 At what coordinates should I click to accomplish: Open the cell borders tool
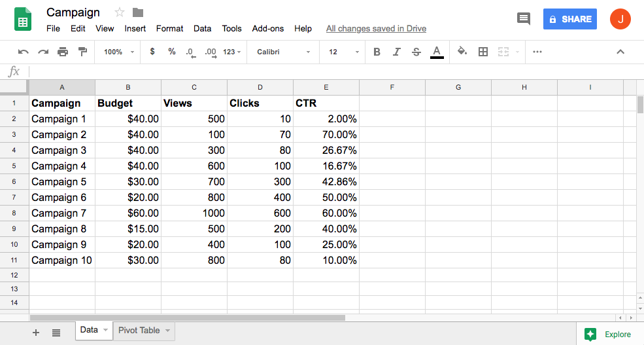(x=483, y=52)
